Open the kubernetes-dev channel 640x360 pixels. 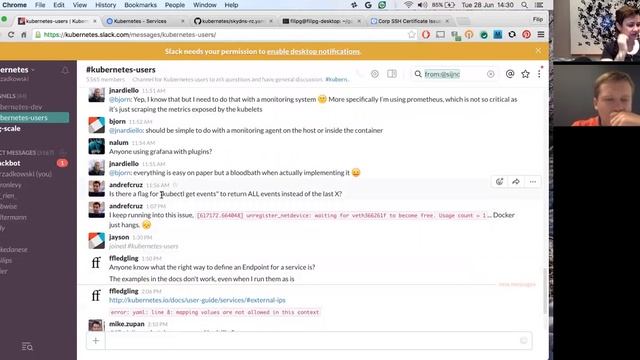pos(21,107)
